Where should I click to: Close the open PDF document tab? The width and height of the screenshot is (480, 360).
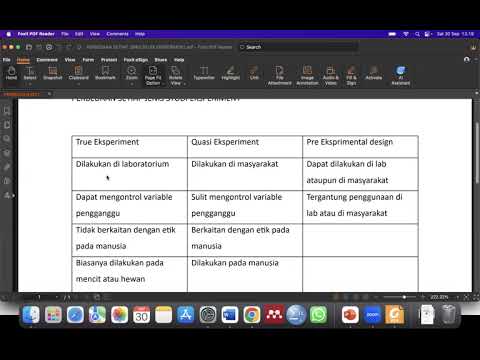[x=49, y=94]
